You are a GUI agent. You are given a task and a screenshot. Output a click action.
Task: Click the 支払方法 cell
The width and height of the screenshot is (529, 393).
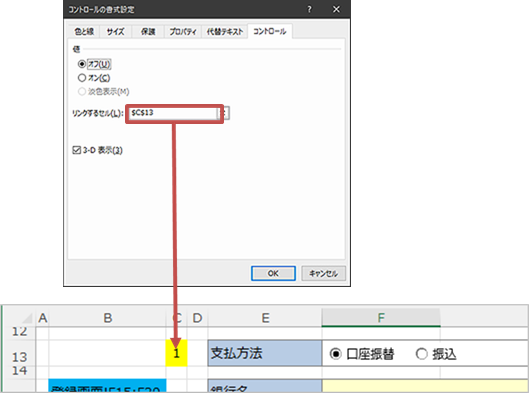[x=265, y=353]
